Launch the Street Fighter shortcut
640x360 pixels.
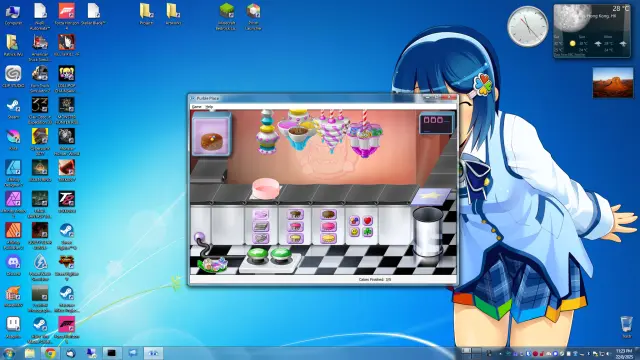(x=67, y=268)
